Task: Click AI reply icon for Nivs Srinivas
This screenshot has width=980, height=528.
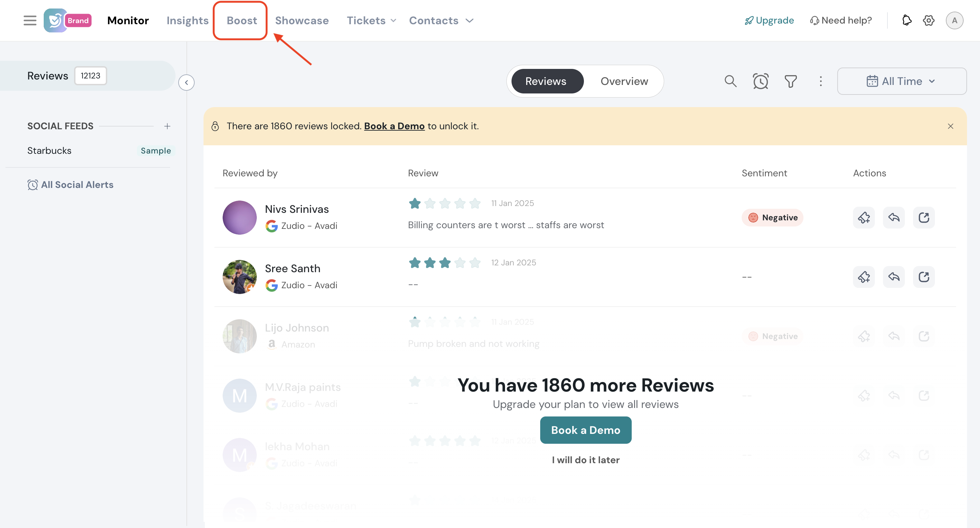Action: coord(864,217)
